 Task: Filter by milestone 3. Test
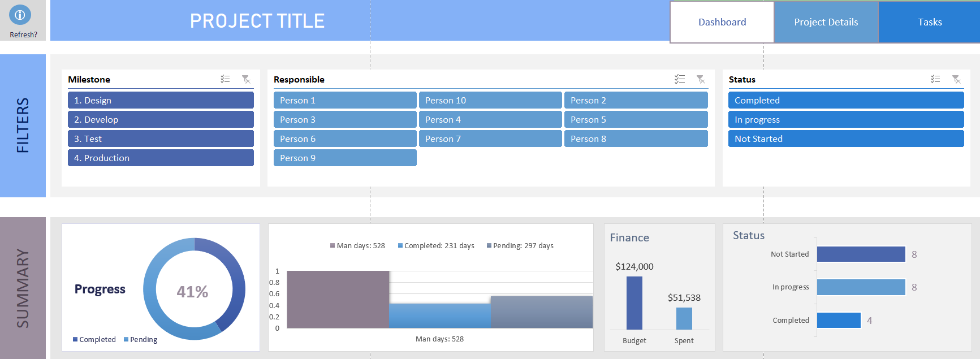point(161,139)
